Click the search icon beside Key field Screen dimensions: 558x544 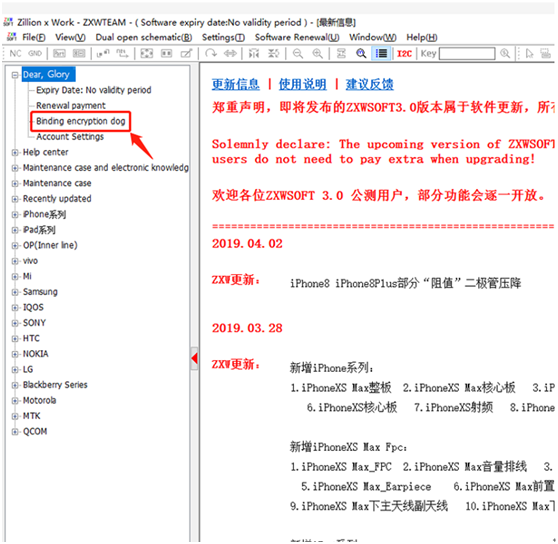click(x=505, y=54)
